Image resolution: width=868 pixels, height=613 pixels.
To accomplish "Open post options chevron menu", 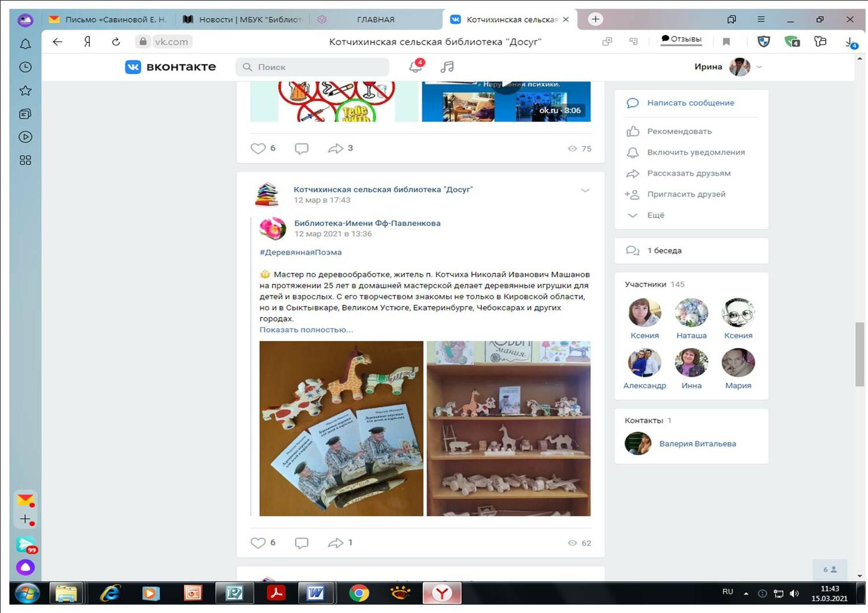I will coord(585,190).
